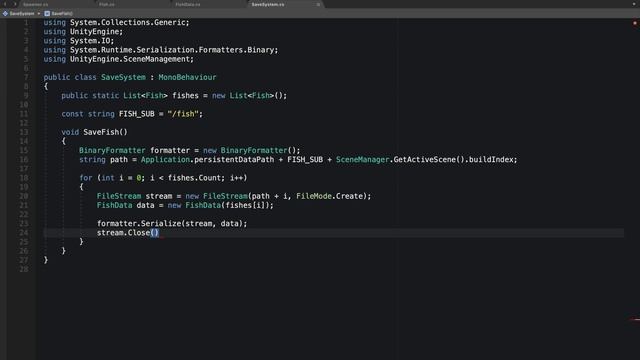Click stream.Close() on line 24
This screenshot has width=640, height=360.
pyautogui.click(x=128, y=233)
